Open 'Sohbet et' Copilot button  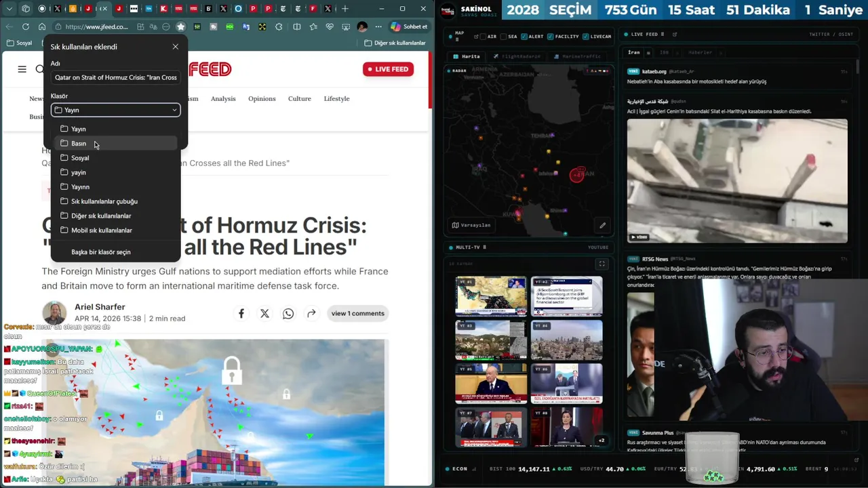(409, 26)
